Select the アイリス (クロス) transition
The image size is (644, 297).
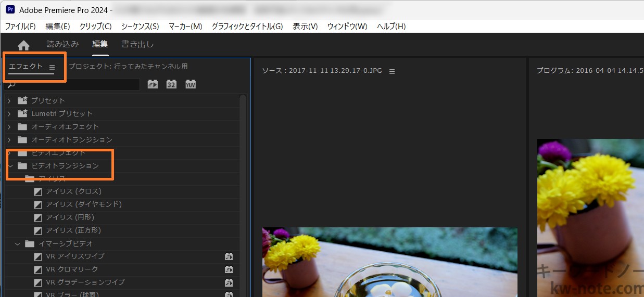click(x=73, y=191)
